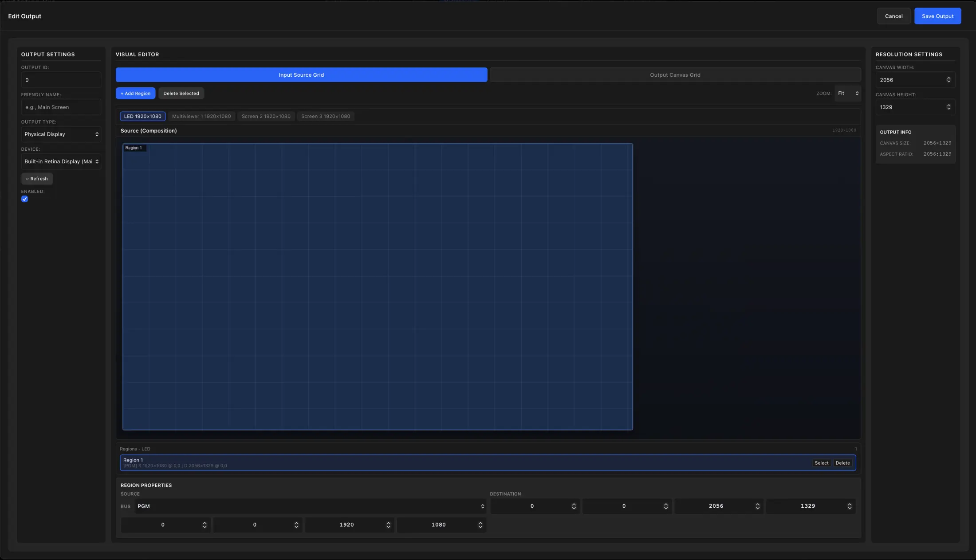
Task: Cancel editing the output
Action: 893,16
